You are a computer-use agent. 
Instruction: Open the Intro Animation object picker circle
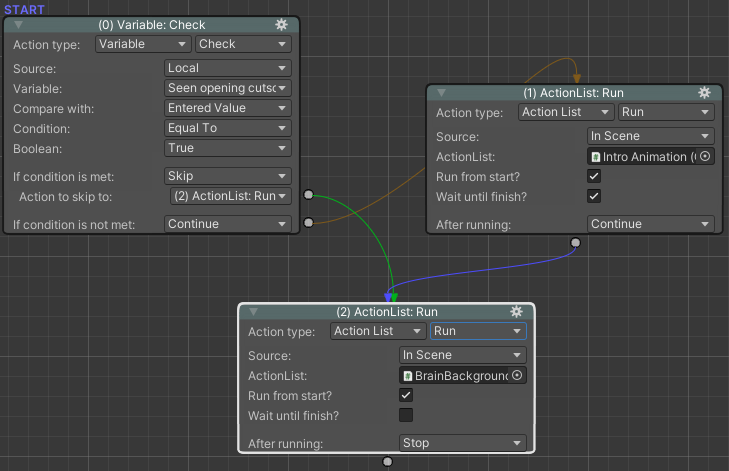tap(705, 156)
